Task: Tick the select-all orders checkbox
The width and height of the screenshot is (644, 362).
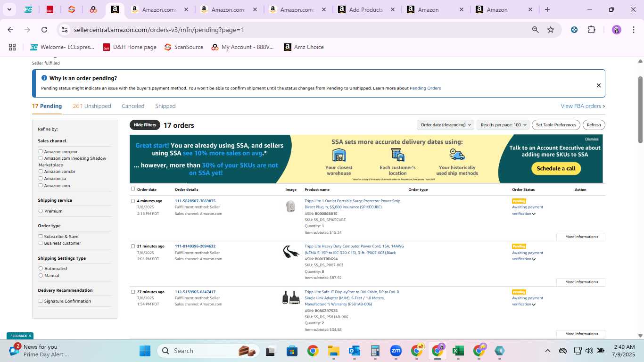Action: tap(133, 189)
